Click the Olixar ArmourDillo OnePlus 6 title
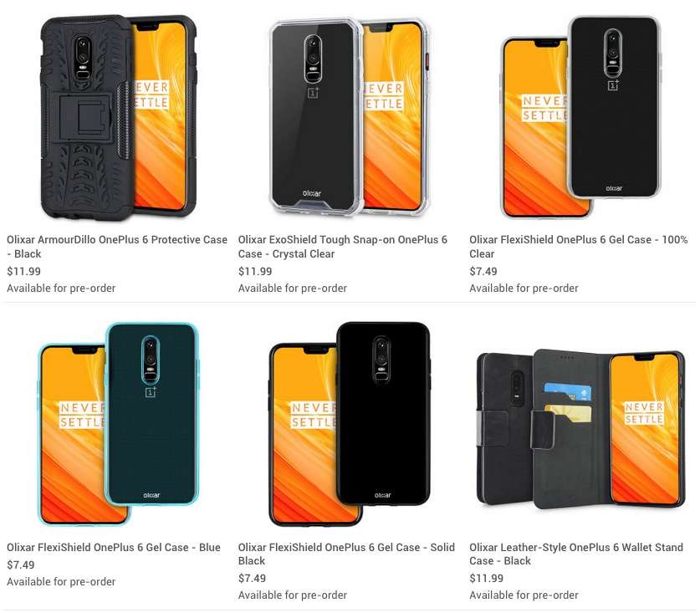Image resolution: width=700 pixels, height=613 pixels. [117, 247]
